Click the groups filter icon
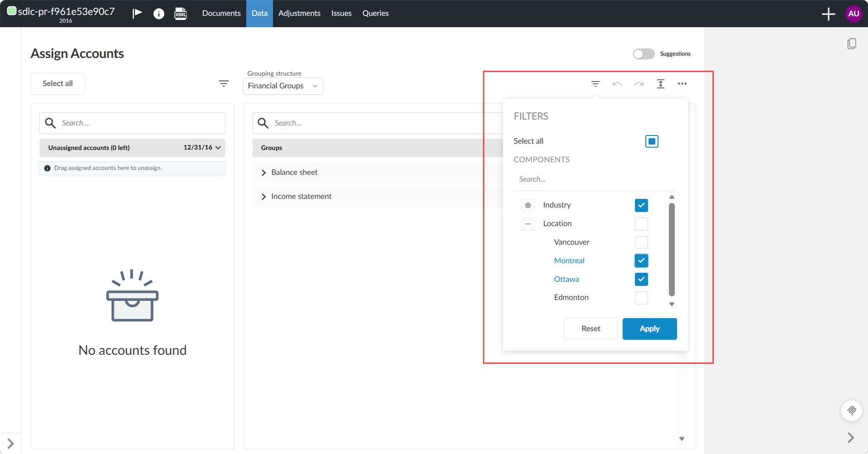 click(x=595, y=84)
